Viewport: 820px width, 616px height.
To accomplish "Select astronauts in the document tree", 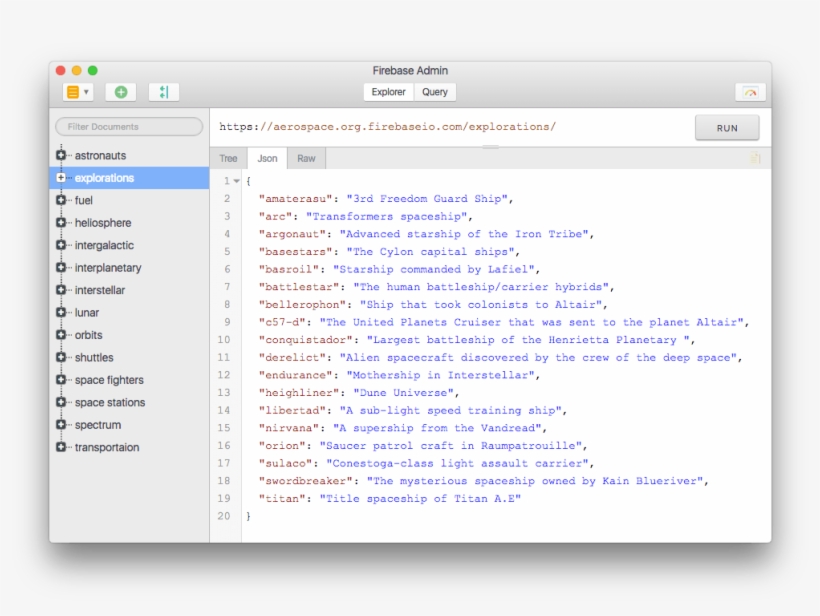I will pos(100,155).
